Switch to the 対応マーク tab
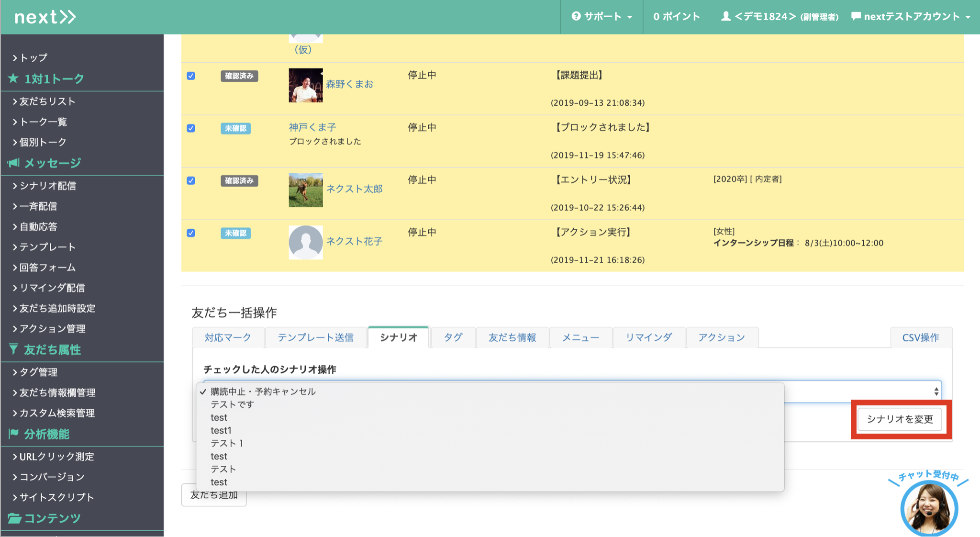Image resolution: width=980 pixels, height=537 pixels. pyautogui.click(x=228, y=337)
